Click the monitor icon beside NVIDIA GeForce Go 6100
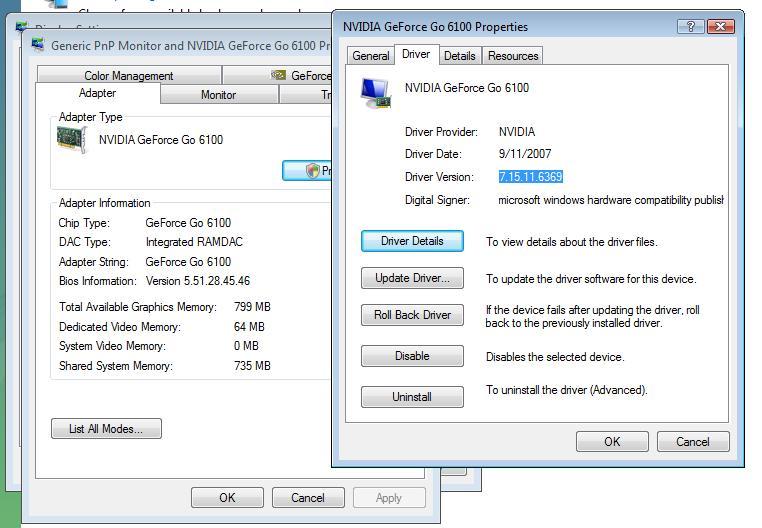Viewport: 762px width, 528px height. [376, 93]
